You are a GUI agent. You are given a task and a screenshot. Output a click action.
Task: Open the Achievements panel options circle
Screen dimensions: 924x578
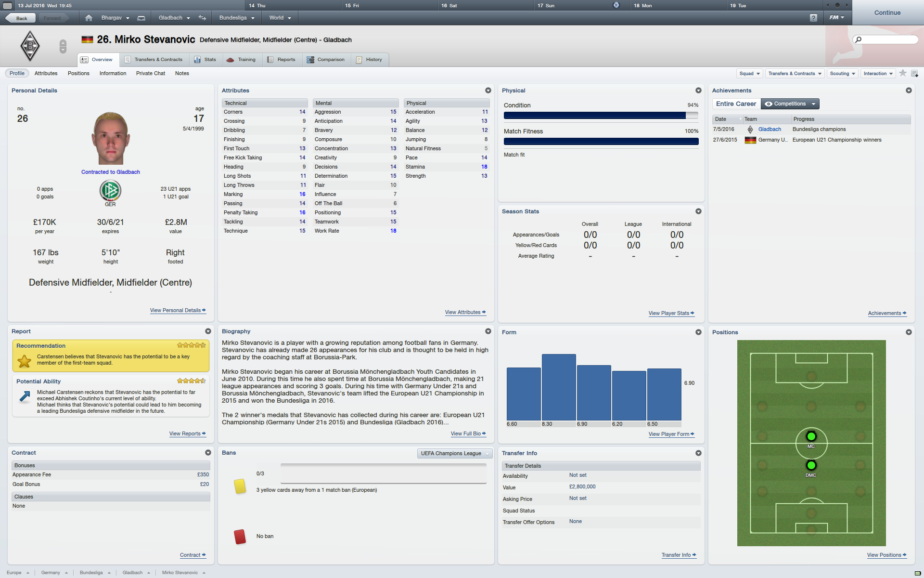(909, 91)
